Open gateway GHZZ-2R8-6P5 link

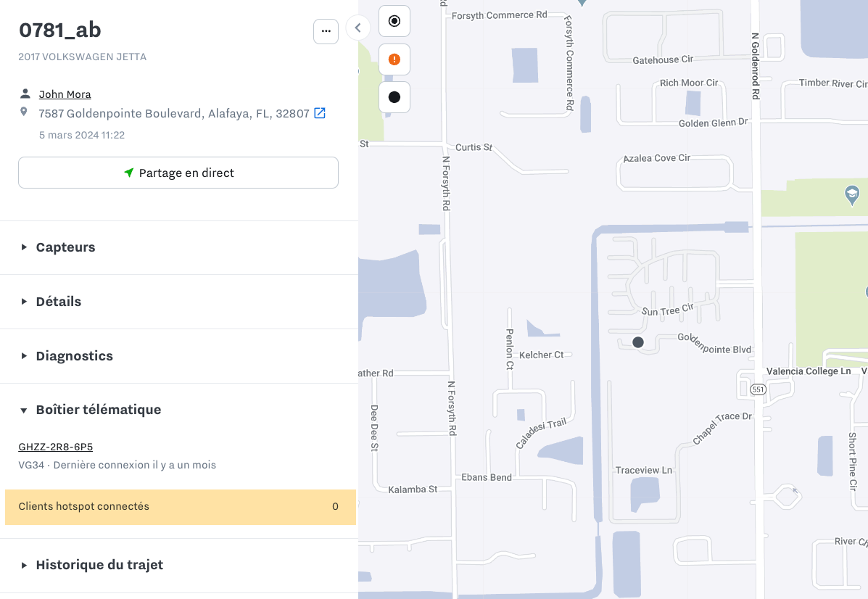click(x=55, y=447)
